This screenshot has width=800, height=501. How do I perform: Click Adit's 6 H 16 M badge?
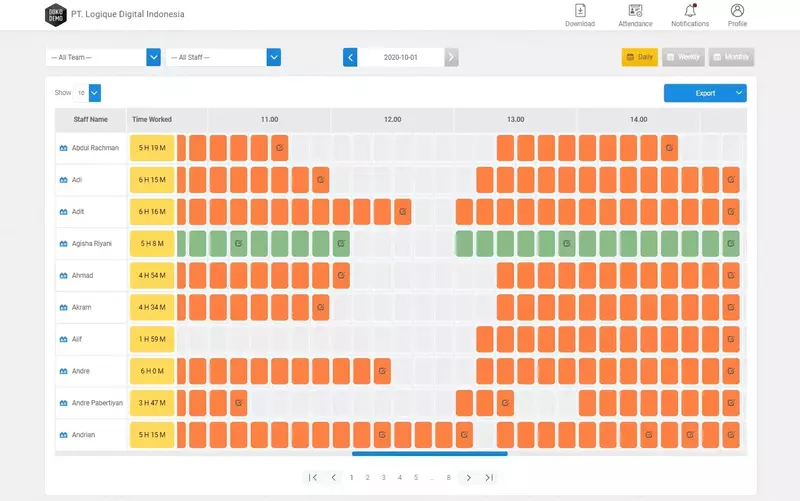click(152, 212)
